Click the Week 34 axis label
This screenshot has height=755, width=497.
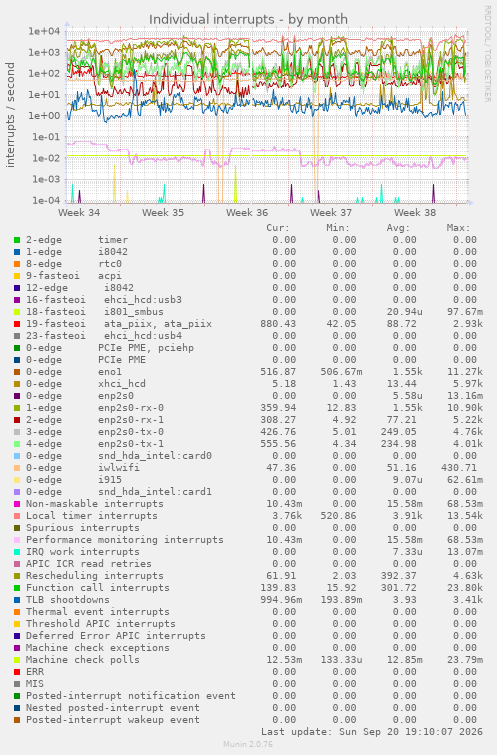79,212
